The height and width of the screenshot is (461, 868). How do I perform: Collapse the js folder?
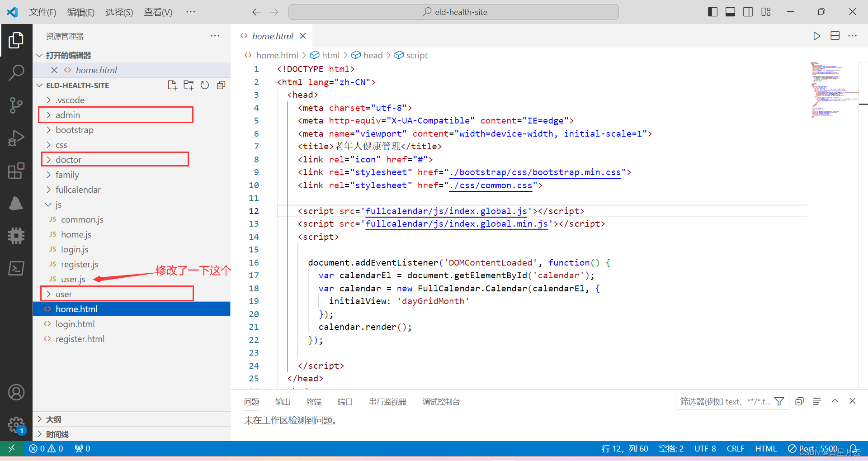(x=132, y=204)
